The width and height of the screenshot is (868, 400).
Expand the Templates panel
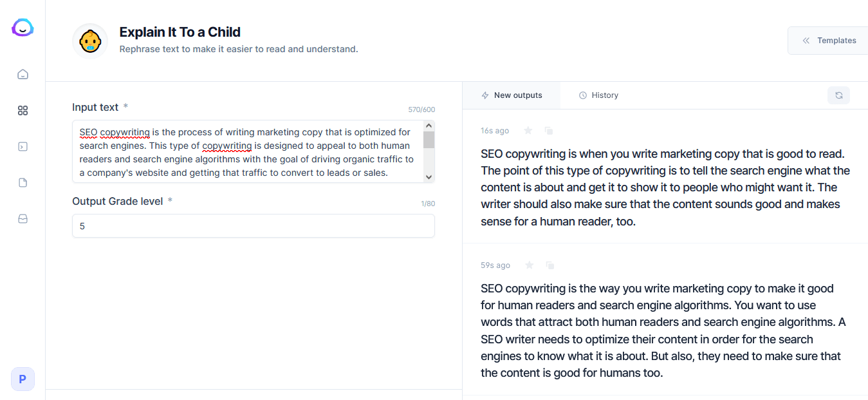[x=829, y=41]
